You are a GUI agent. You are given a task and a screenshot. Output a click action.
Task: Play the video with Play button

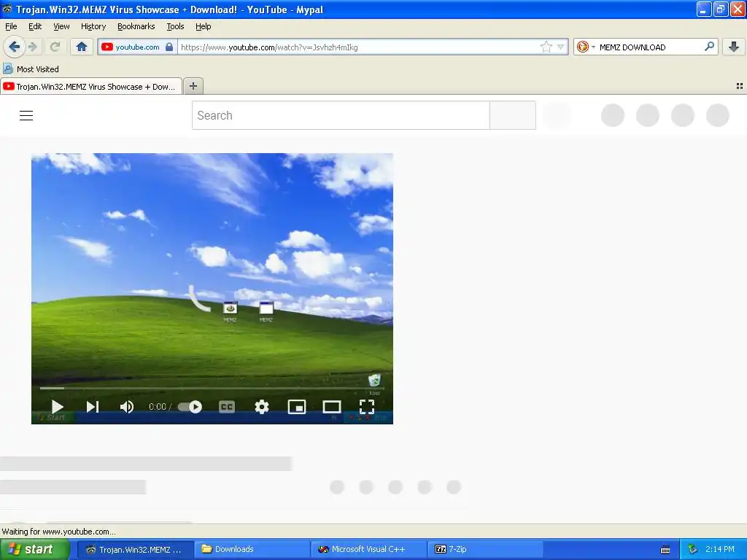[x=57, y=407]
